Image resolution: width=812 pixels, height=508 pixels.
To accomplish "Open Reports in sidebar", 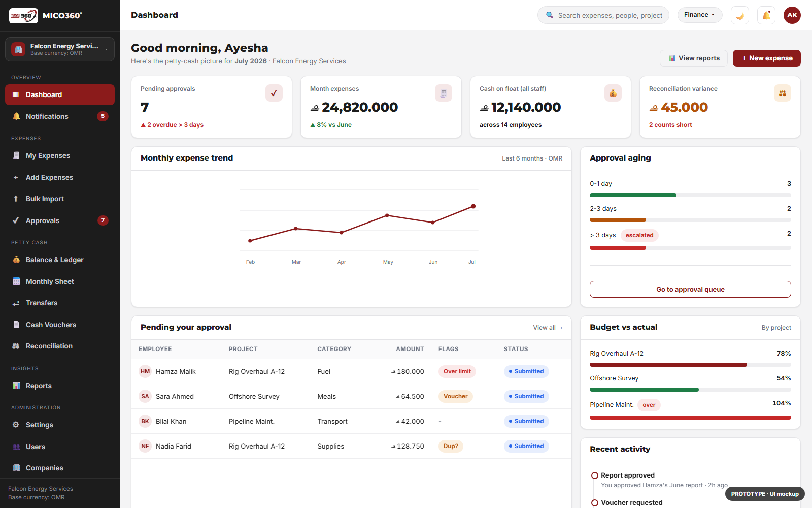I will point(60,386).
